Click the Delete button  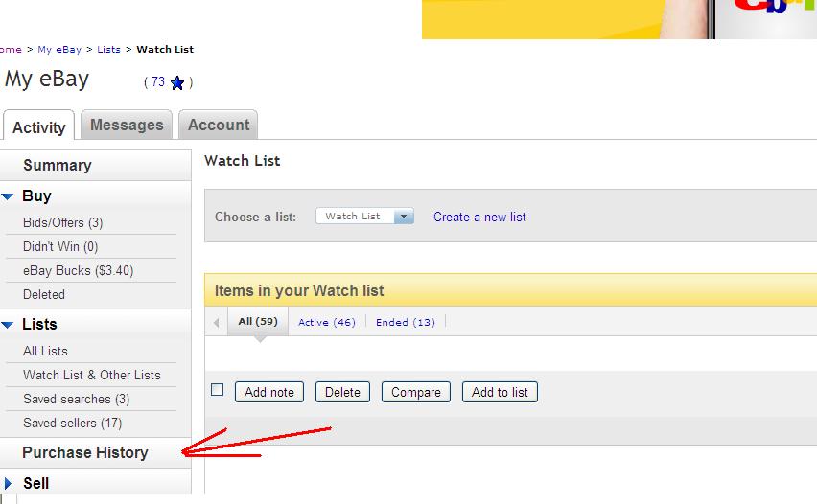click(342, 392)
